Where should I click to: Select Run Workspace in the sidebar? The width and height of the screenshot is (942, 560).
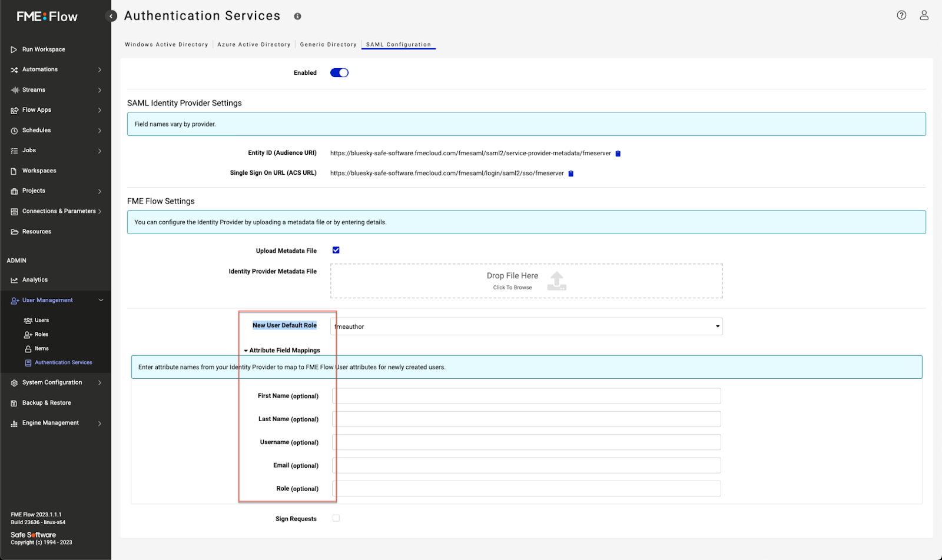coord(42,49)
